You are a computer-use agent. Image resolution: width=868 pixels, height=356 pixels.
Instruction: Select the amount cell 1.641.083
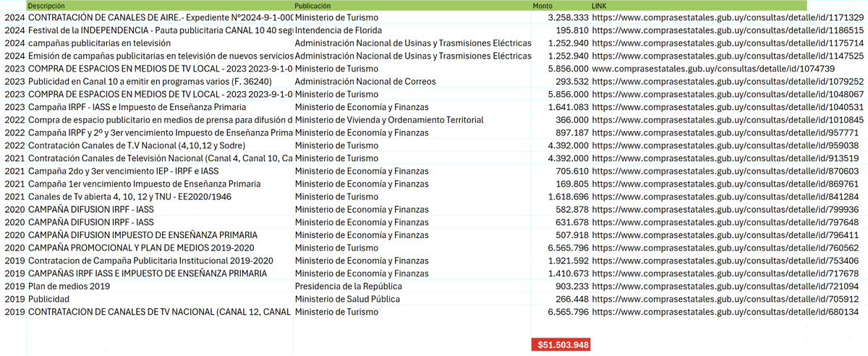pyautogui.click(x=561, y=107)
